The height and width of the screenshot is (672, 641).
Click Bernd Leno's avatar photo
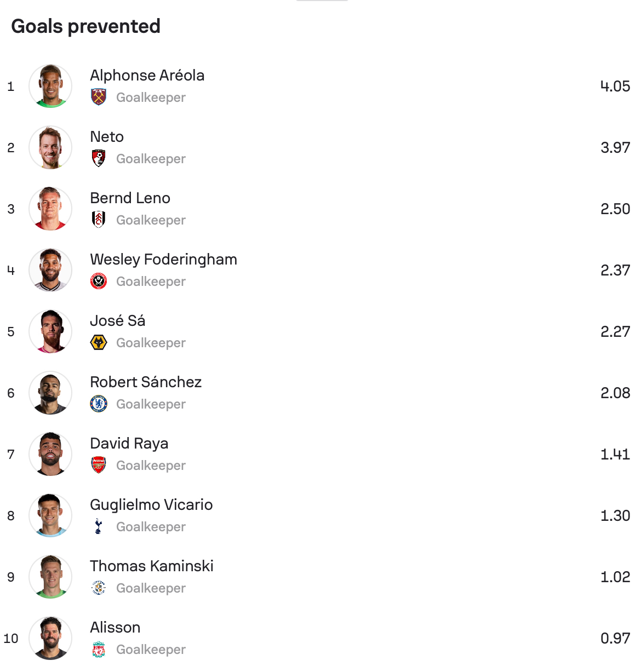(50, 209)
